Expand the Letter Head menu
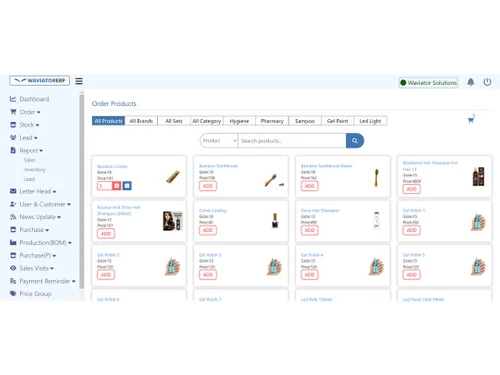 [38, 191]
